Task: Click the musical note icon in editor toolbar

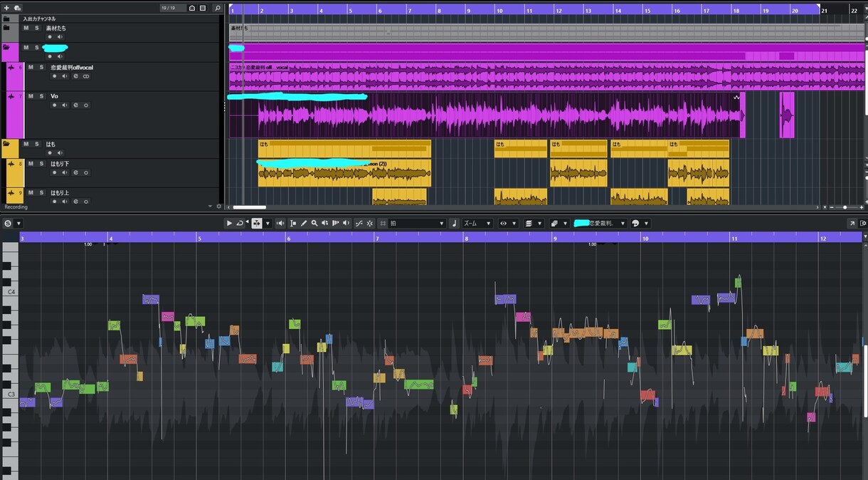Action: coord(455,223)
